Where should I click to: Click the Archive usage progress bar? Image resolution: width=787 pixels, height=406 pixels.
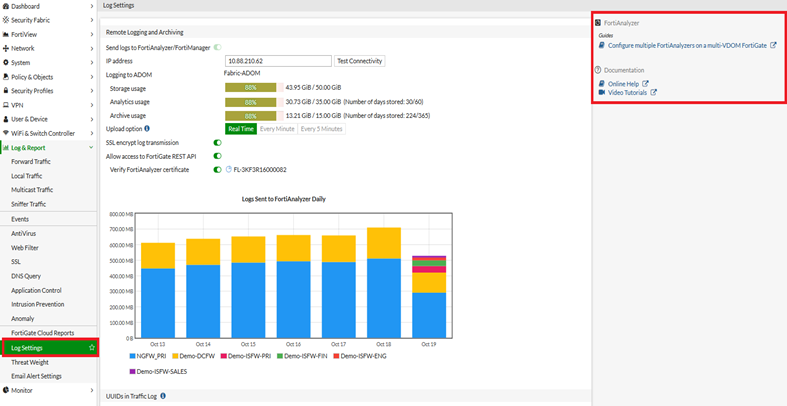click(254, 115)
